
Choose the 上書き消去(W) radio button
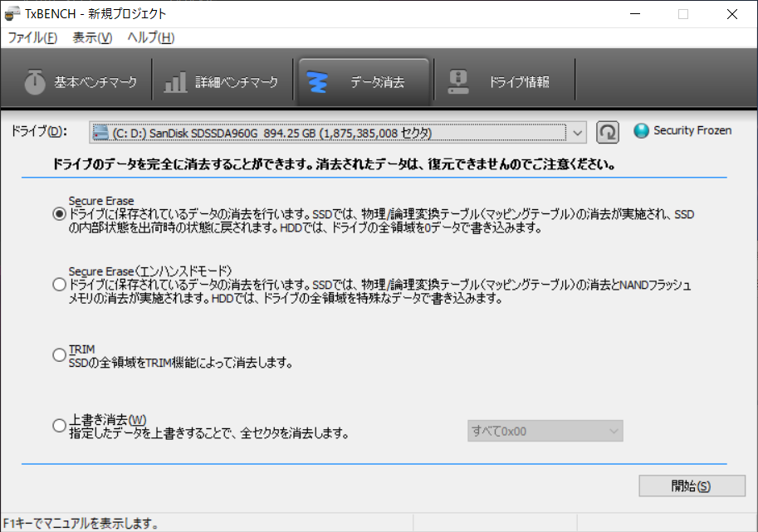59,425
